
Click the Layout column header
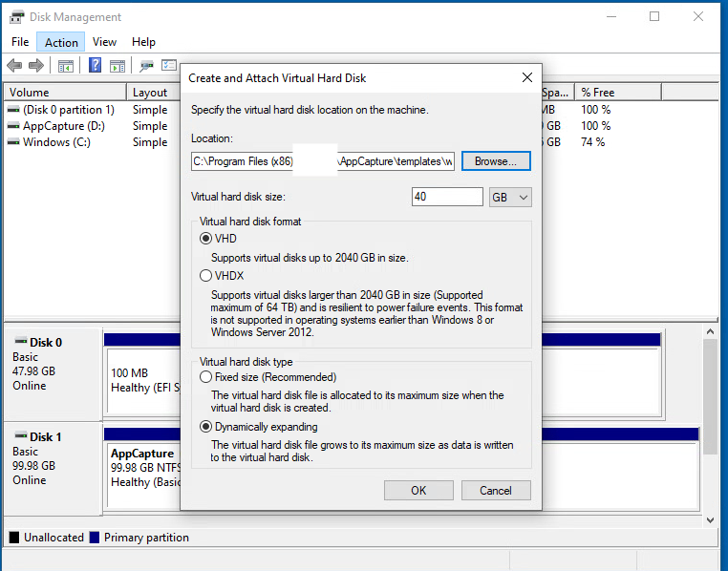point(153,93)
